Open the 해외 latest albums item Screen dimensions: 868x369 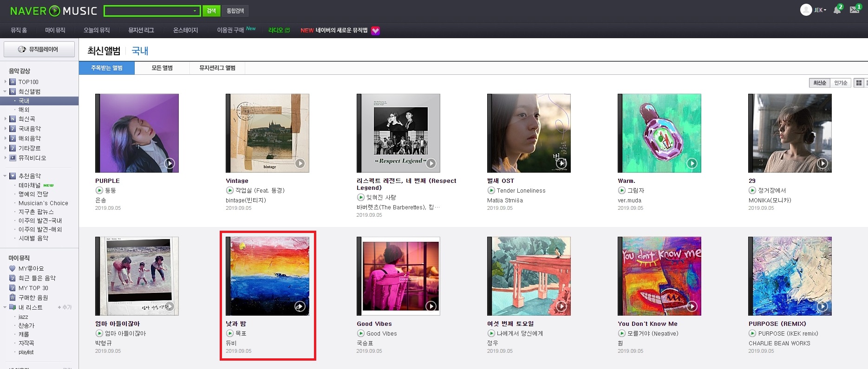(24, 110)
